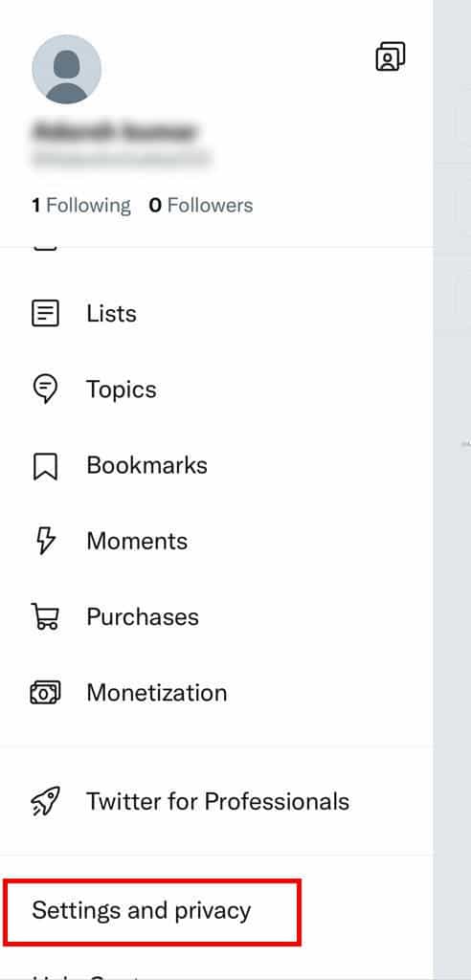This screenshot has width=471, height=980.
Task: Click the Topics speech bubble icon
Action: pyautogui.click(x=45, y=389)
